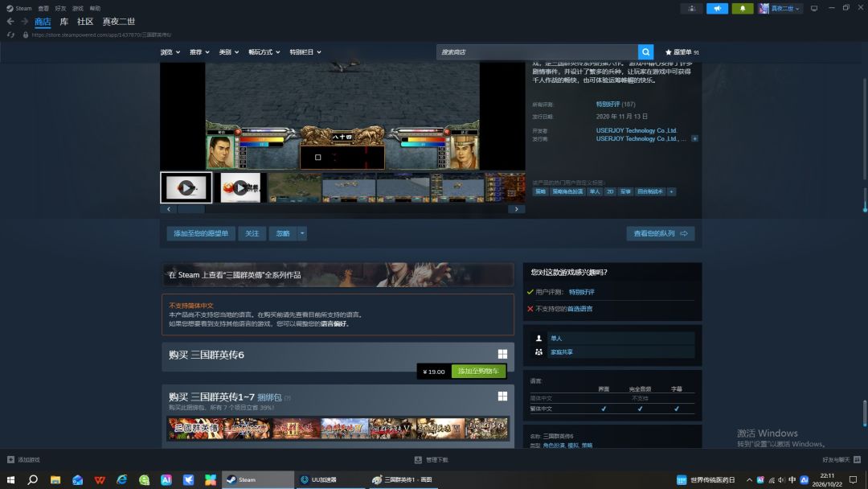
Task: Open the 三國群英傳 series banner
Action: 338,275
